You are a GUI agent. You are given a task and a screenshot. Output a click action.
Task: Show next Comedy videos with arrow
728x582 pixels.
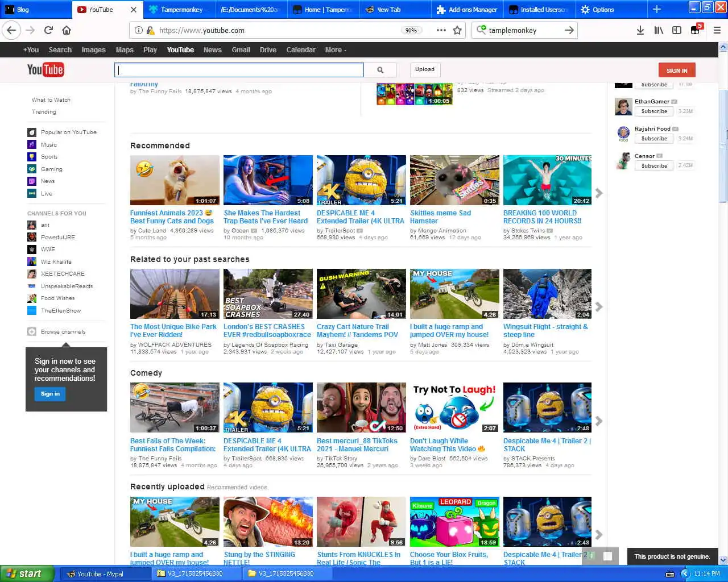click(598, 421)
